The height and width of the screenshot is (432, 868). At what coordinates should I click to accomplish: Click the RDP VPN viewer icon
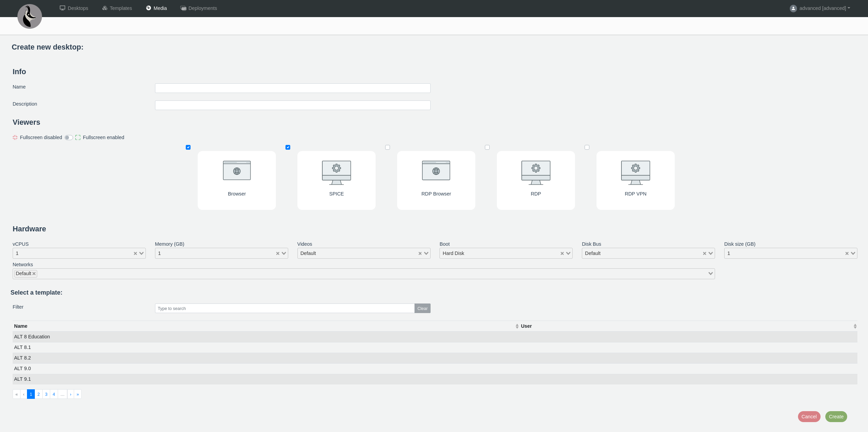click(x=635, y=172)
